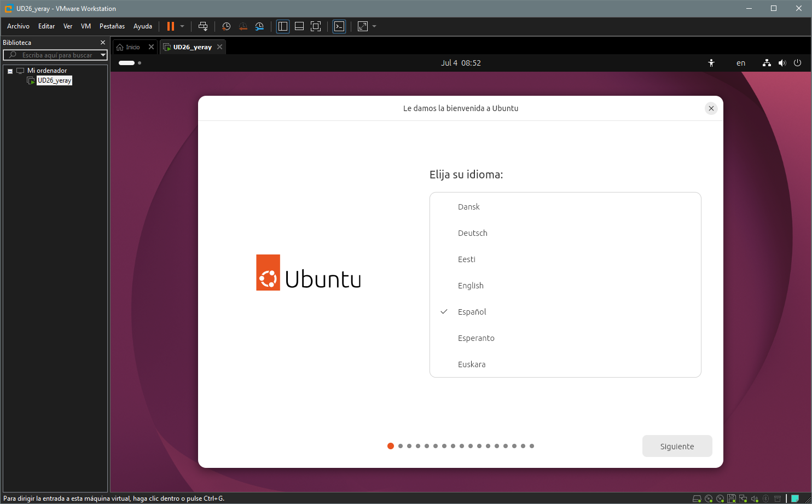Viewport: 812px width, 504px height.
Task: Open the Ubuntu power menu icon
Action: (x=797, y=63)
